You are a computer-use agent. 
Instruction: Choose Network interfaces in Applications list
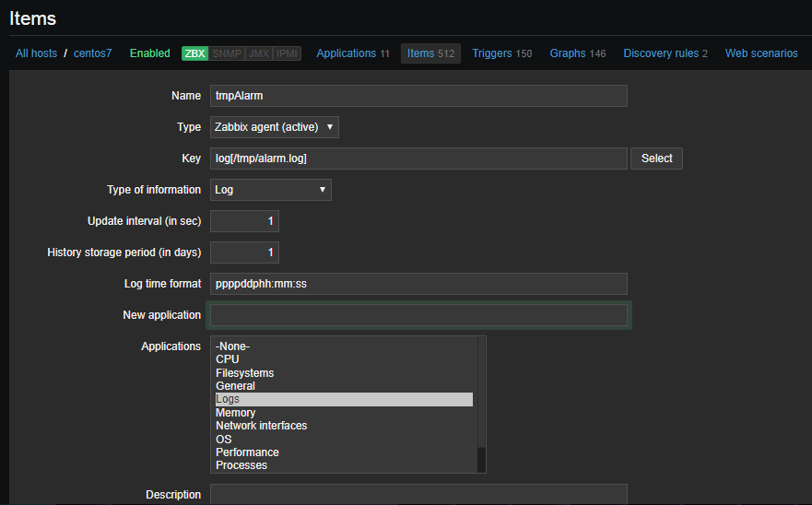(x=261, y=426)
